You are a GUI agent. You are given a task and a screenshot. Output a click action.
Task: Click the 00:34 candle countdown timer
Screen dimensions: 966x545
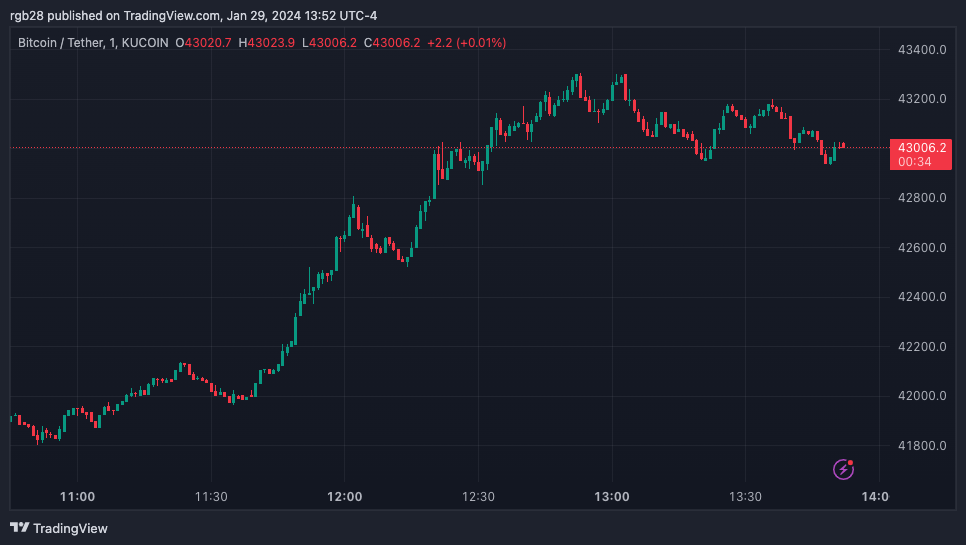(x=915, y=162)
